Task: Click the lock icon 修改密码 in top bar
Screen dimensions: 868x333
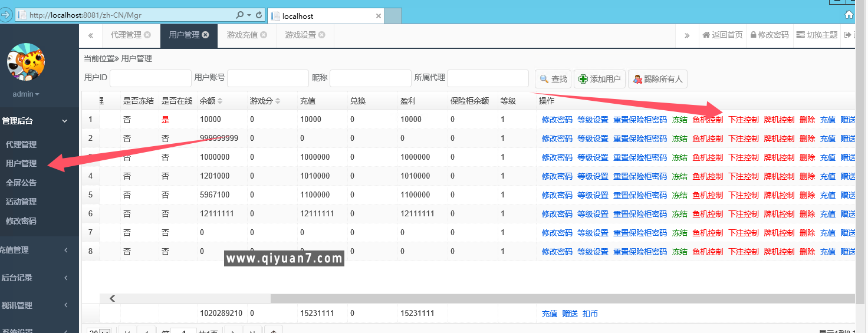Action: coord(769,35)
